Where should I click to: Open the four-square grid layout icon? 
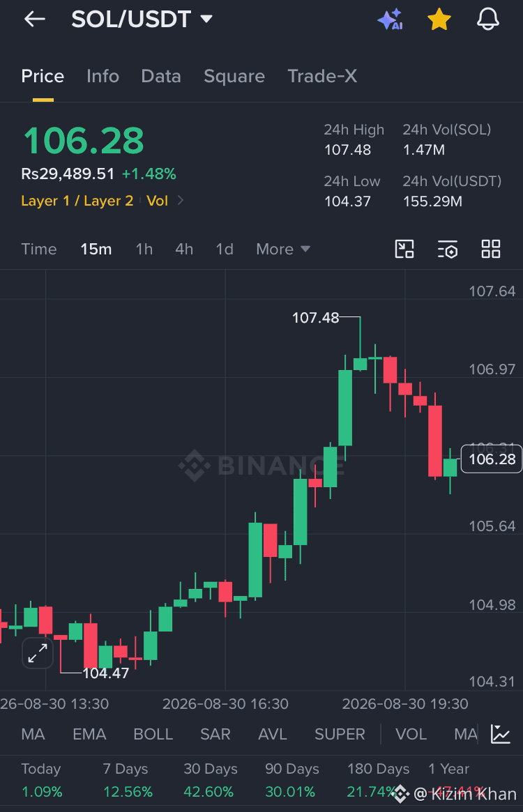(x=491, y=249)
